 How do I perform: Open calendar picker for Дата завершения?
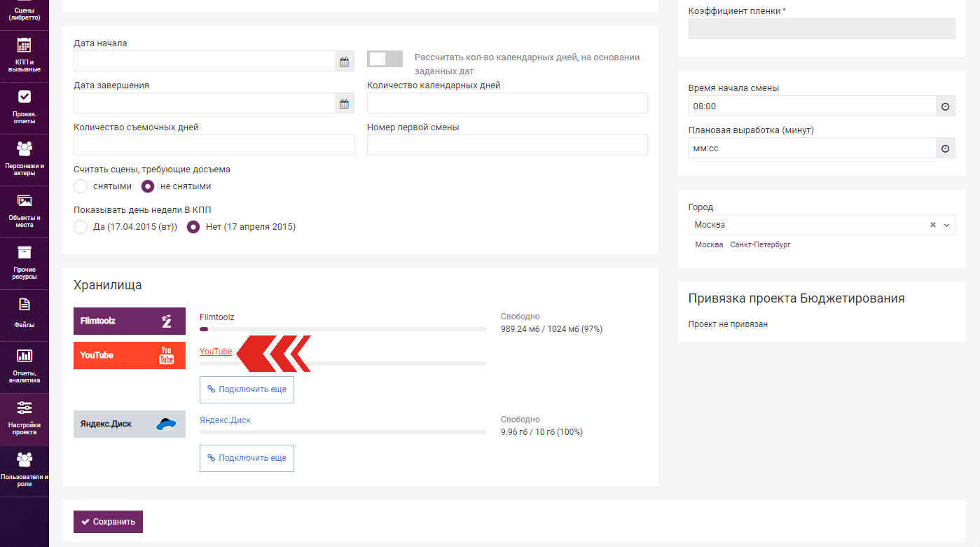pos(344,104)
